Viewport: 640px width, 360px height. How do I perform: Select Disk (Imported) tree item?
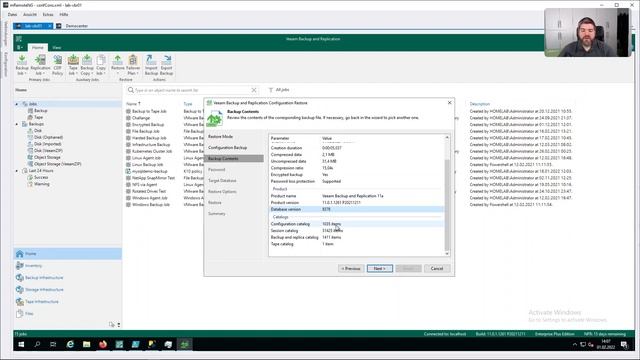[47, 144]
